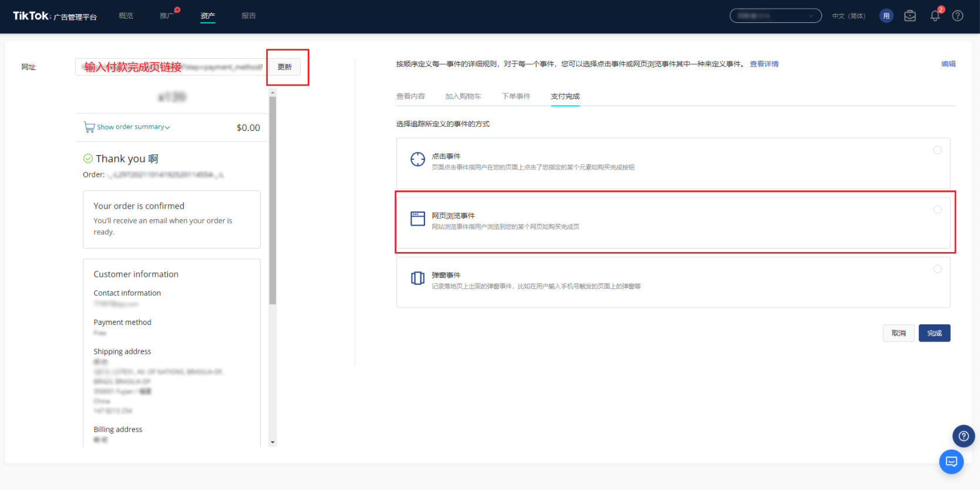Click the shopping cart icon
The height and width of the screenshot is (490, 980).
[89, 127]
